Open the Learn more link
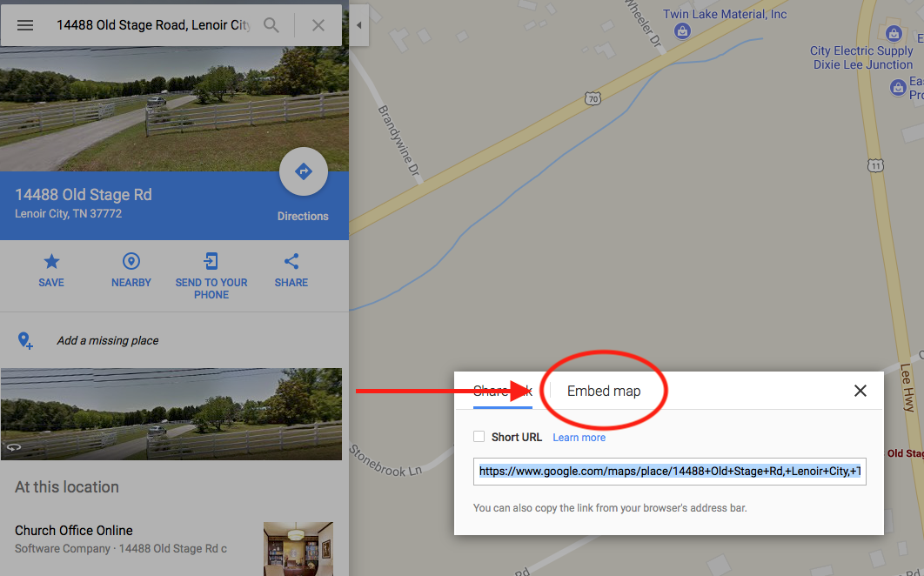This screenshot has width=924, height=576. pos(579,438)
